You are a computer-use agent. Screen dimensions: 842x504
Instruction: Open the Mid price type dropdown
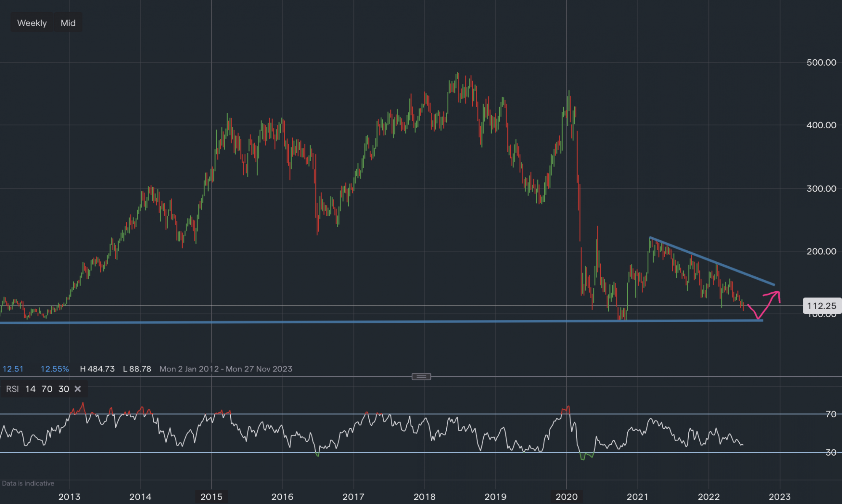click(x=68, y=23)
